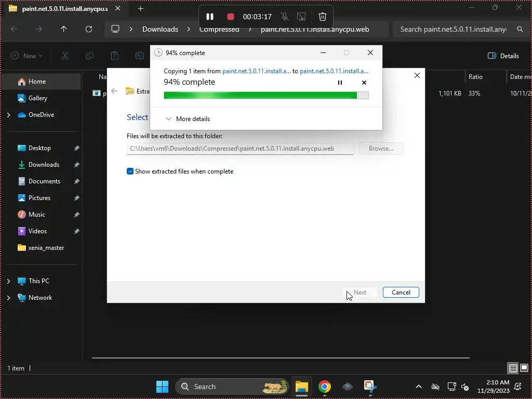Viewport: 532px width, 399px height.
Task: Go forward in Explorer navigation
Action: point(38,29)
